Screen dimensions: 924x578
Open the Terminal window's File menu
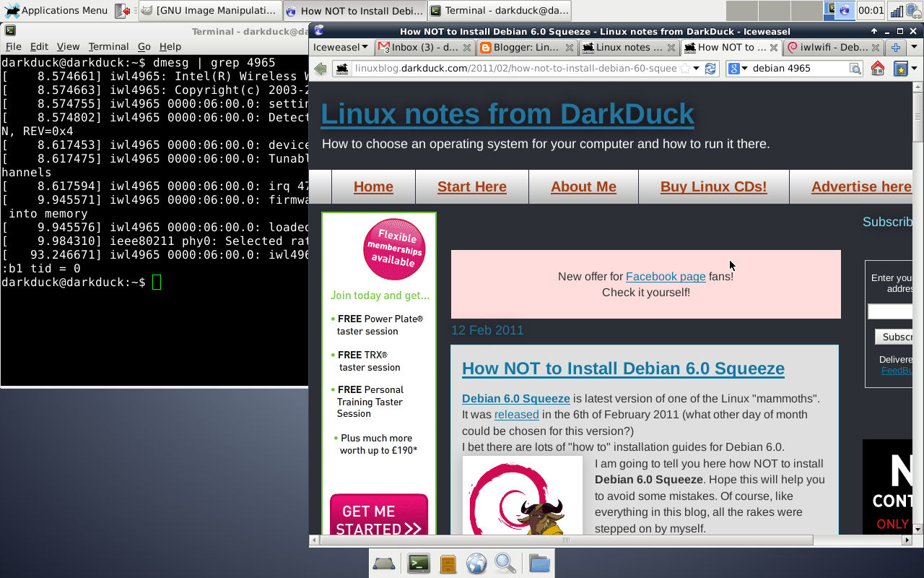(14, 46)
